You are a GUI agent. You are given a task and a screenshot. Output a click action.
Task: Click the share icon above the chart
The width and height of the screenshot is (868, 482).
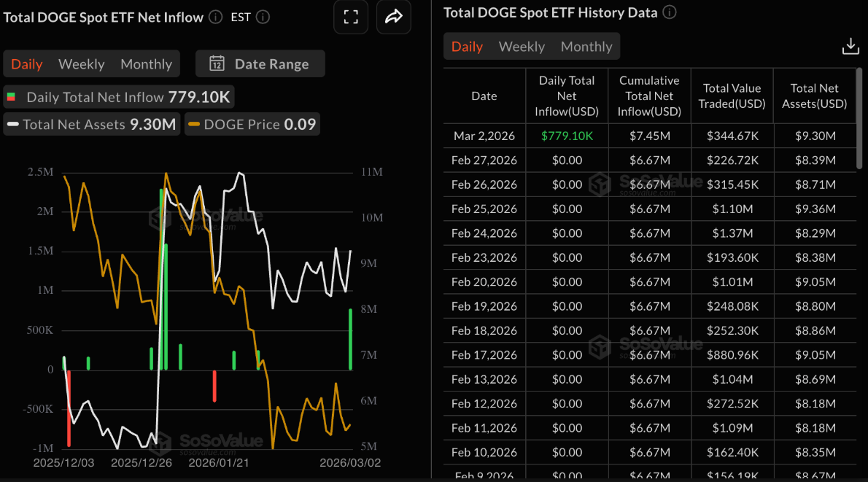coord(393,17)
